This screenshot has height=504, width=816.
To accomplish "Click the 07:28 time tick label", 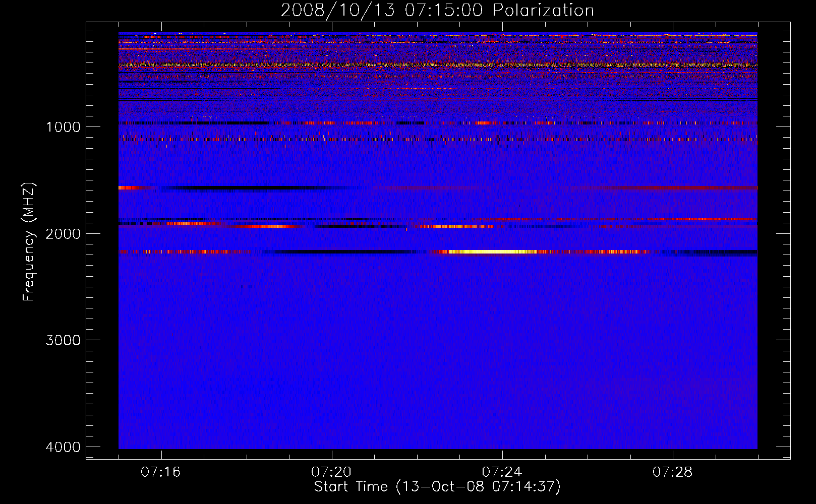I will [673, 472].
